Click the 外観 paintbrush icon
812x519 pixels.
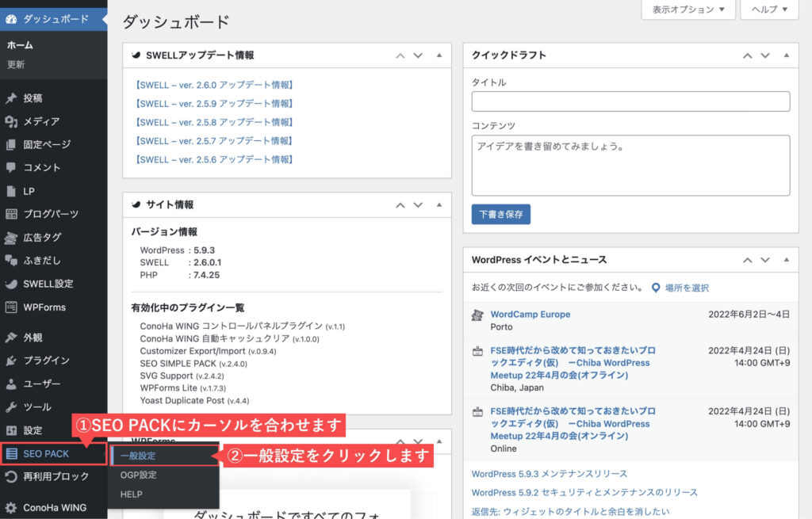click(11, 338)
